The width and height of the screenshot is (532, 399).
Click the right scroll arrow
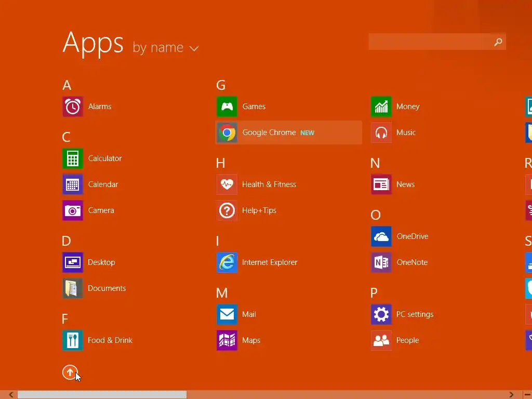(x=511, y=395)
